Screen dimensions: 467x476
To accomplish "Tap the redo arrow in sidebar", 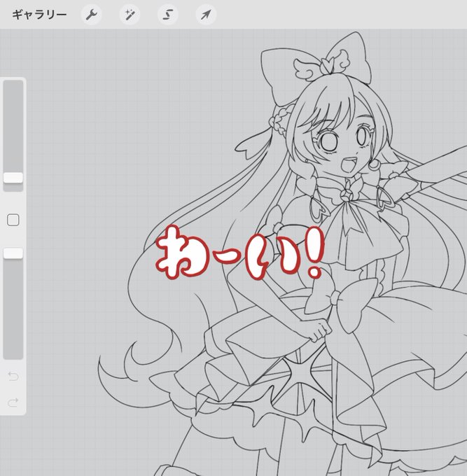I will (x=13, y=402).
